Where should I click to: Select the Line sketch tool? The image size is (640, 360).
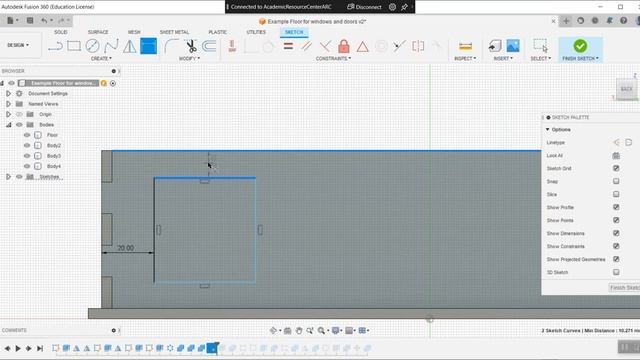click(55, 46)
